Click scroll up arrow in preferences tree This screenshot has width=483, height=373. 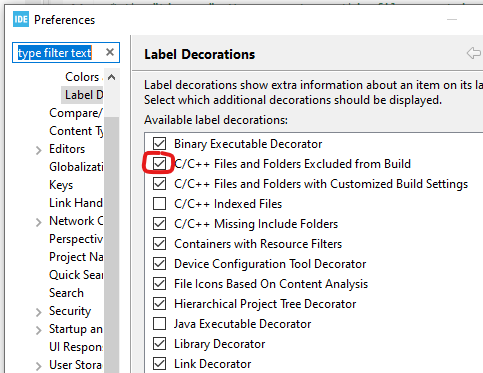click(x=112, y=78)
